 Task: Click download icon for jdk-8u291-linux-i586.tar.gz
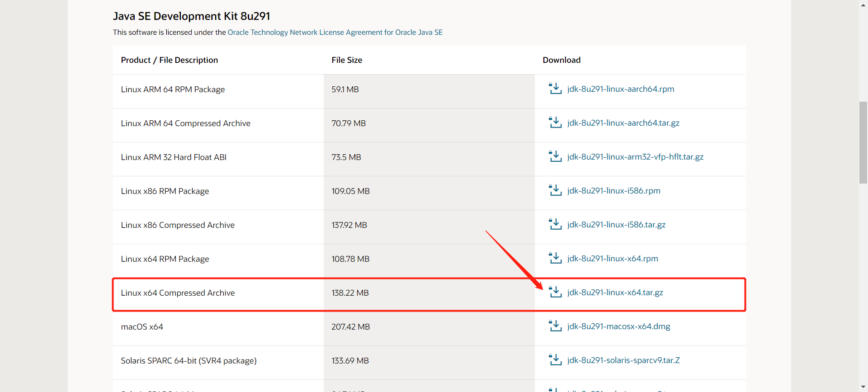(x=555, y=224)
